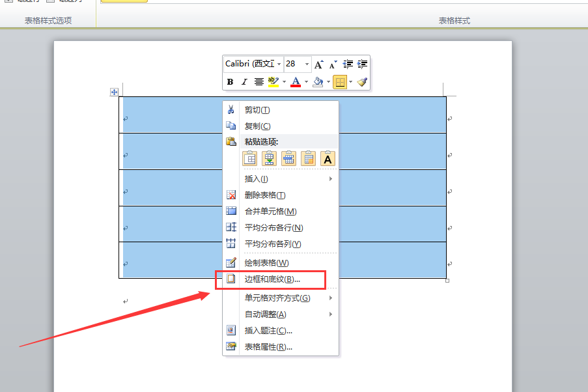Toggle Italic in the mini toolbar
This screenshot has height=392, width=588.
[244, 82]
